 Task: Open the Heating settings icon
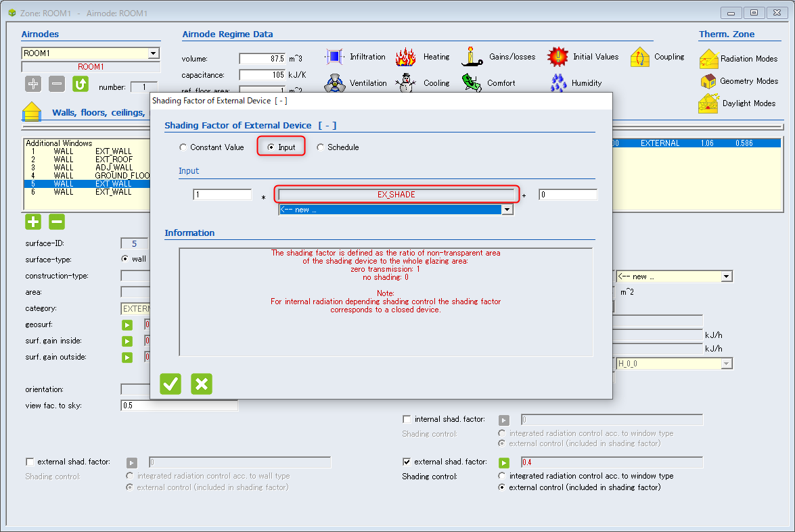tap(405, 57)
